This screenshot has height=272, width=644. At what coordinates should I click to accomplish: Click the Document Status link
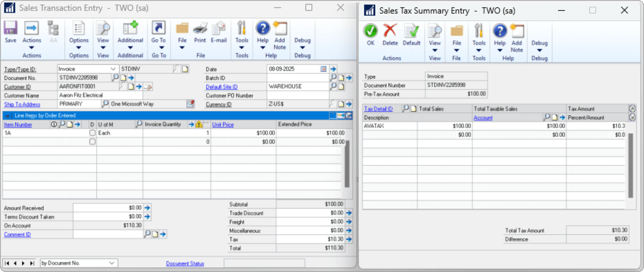[x=185, y=263]
